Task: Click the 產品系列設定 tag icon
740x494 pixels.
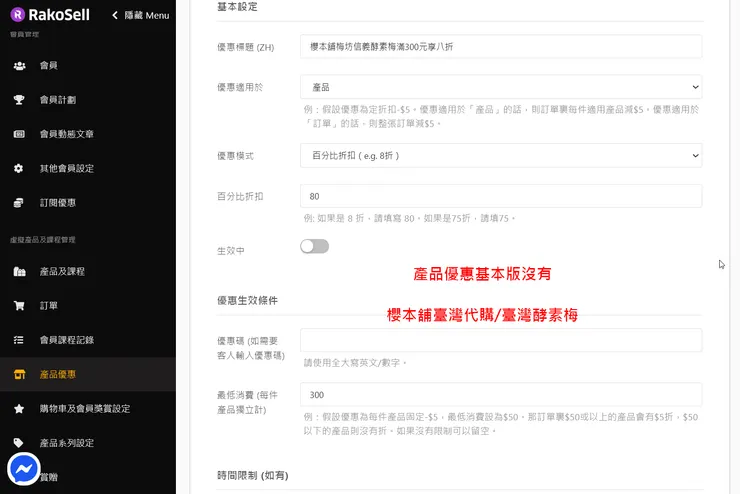Action: coord(18,443)
